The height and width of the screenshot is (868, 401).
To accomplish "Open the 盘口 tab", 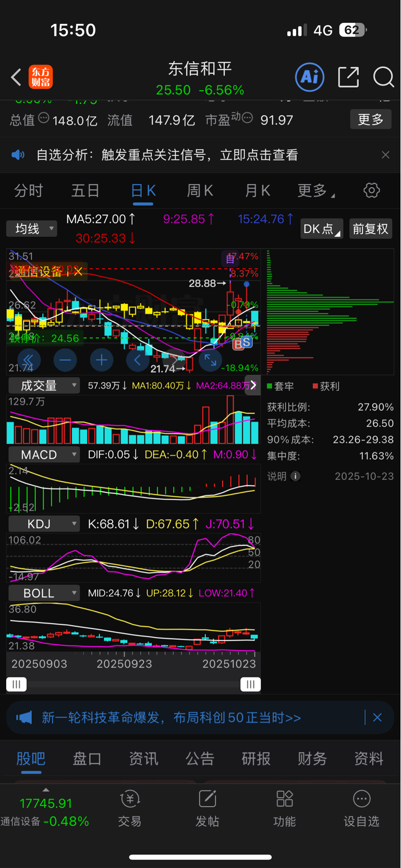I will [x=87, y=759].
